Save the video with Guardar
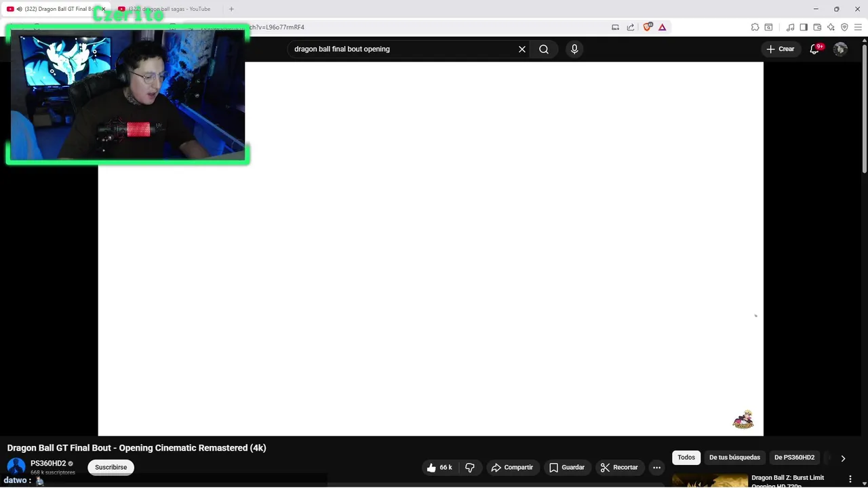Viewport: 868px width, 488px height. point(567,467)
